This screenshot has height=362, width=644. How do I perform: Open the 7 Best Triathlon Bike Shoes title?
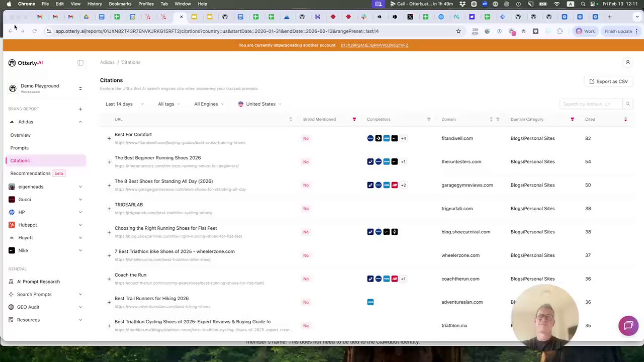(x=174, y=251)
